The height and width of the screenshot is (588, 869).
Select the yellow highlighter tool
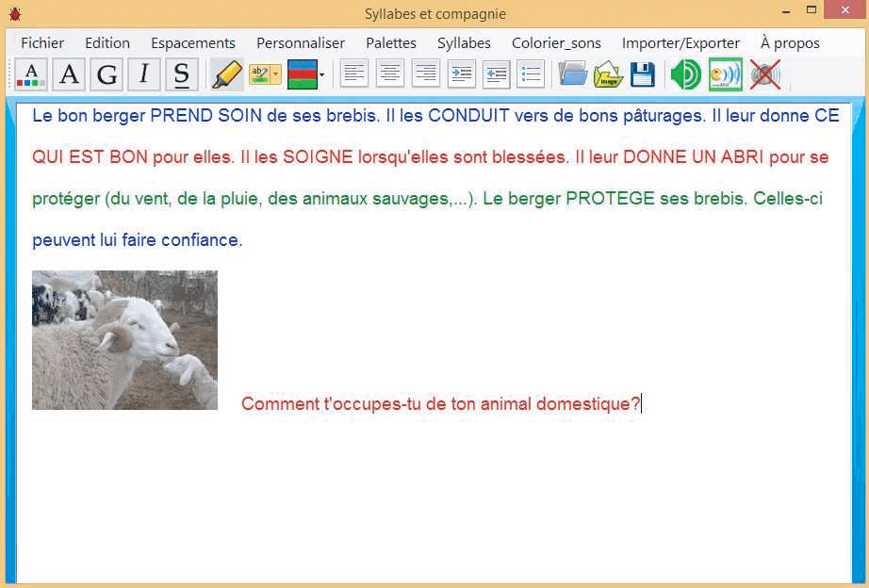226,74
